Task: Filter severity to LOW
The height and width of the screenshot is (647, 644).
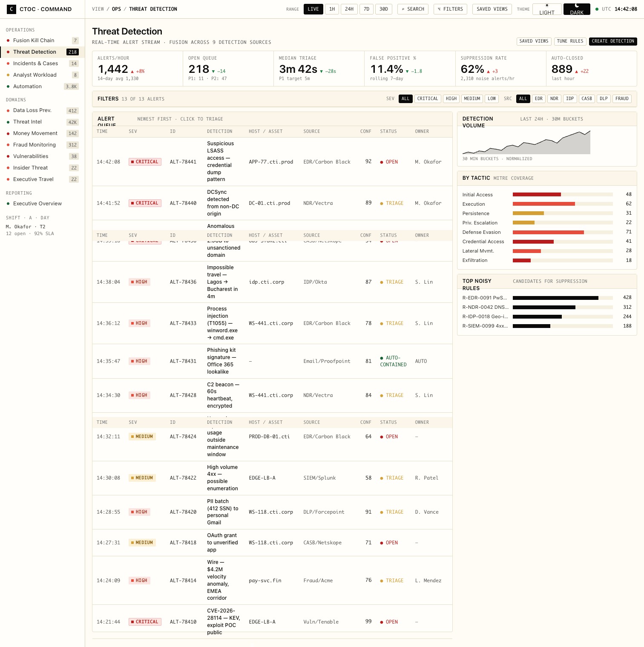Action: click(x=492, y=99)
